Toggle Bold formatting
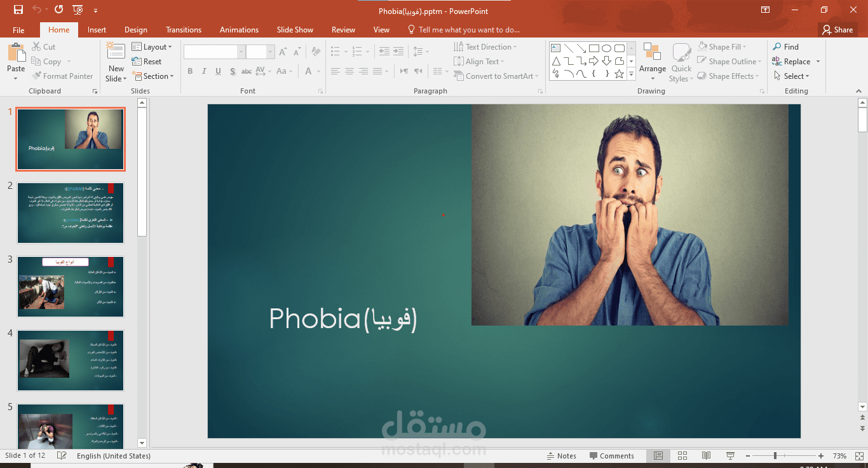 (x=190, y=71)
